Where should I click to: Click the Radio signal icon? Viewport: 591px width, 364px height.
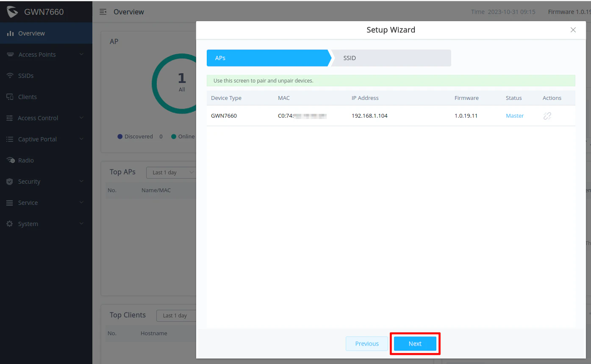tap(11, 160)
